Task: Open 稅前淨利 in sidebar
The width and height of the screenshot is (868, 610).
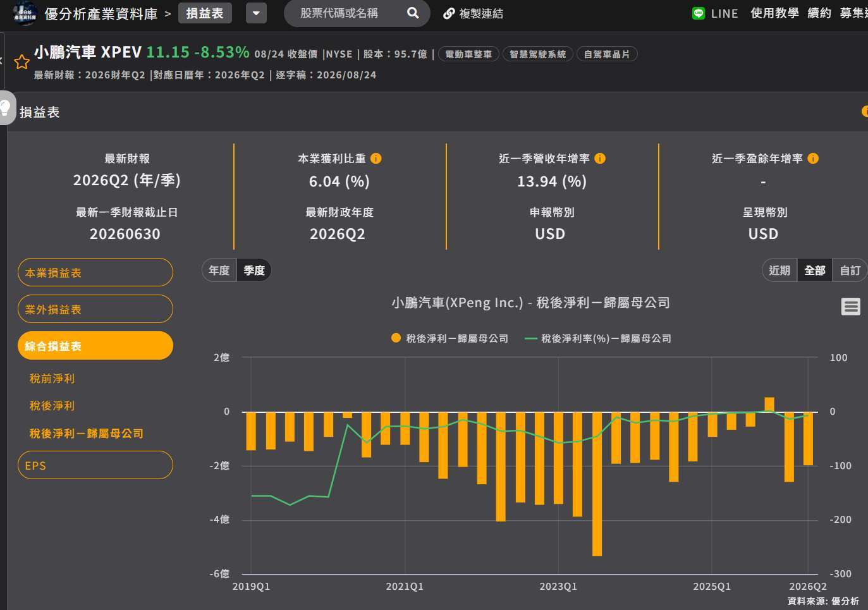Action: click(x=52, y=379)
